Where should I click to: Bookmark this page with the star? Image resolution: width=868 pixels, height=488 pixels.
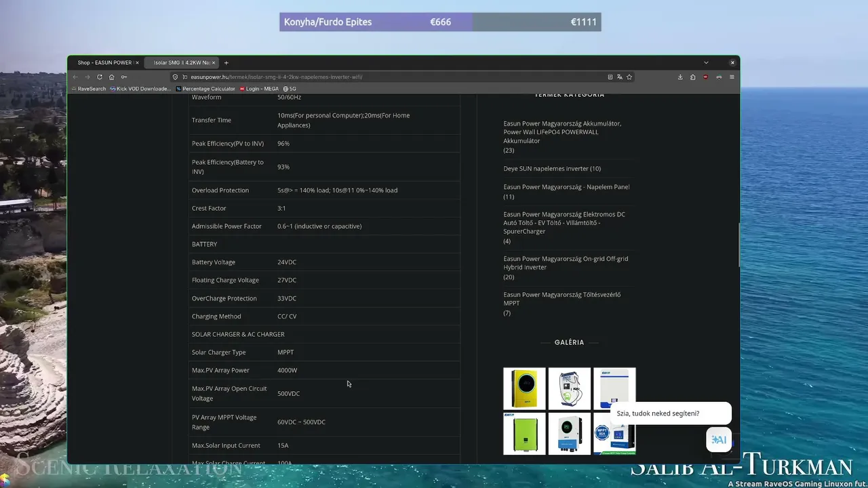tap(629, 77)
